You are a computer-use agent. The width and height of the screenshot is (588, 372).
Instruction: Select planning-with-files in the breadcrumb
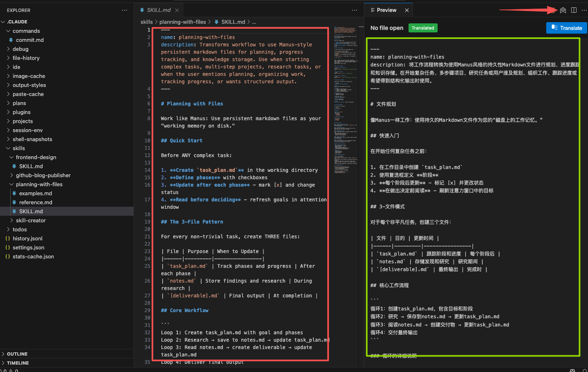[183, 22]
